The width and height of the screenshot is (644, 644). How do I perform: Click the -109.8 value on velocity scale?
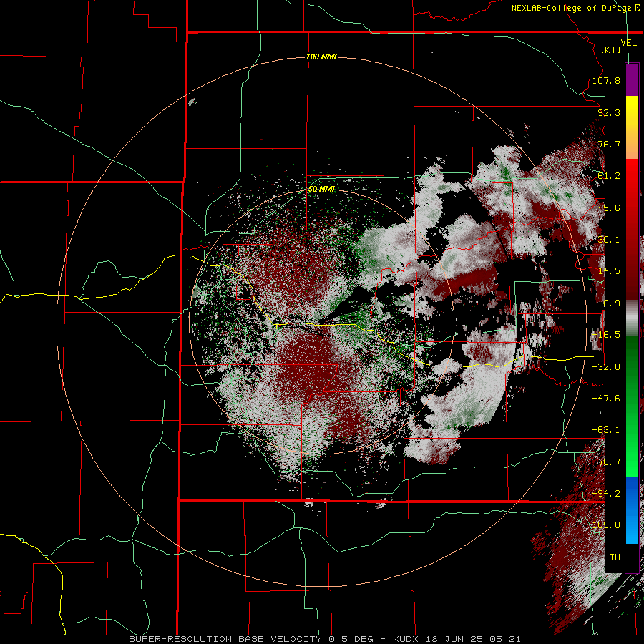tap(604, 525)
